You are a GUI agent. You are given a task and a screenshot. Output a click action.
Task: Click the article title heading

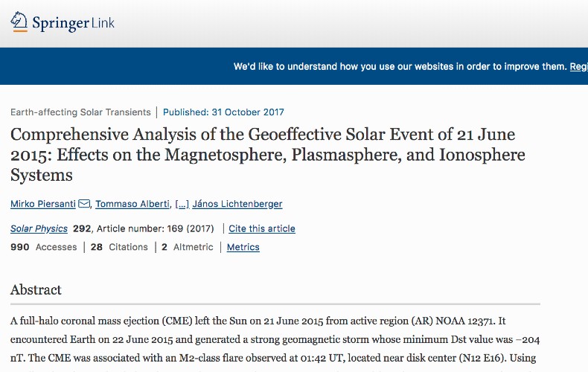click(x=268, y=155)
